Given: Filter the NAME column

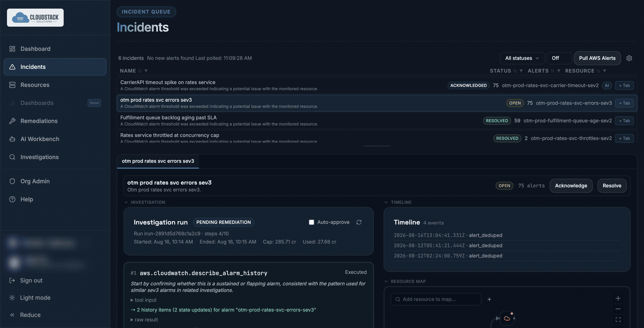Looking at the screenshot, I should [146, 71].
